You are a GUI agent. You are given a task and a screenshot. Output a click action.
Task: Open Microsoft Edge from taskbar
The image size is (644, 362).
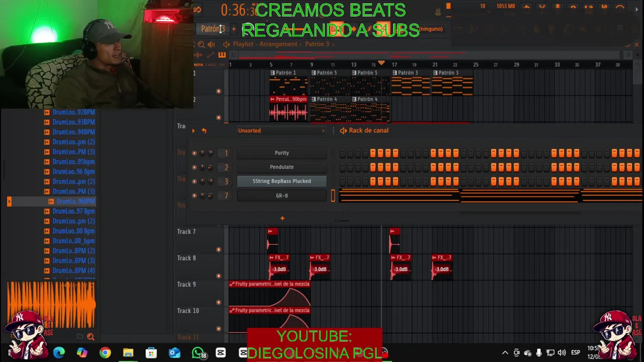coord(59,353)
